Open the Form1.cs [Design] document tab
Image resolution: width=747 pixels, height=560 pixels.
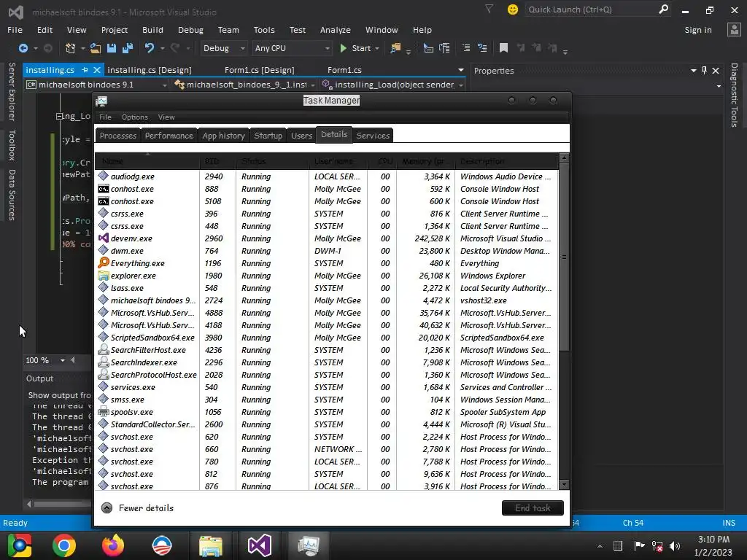pyautogui.click(x=259, y=70)
